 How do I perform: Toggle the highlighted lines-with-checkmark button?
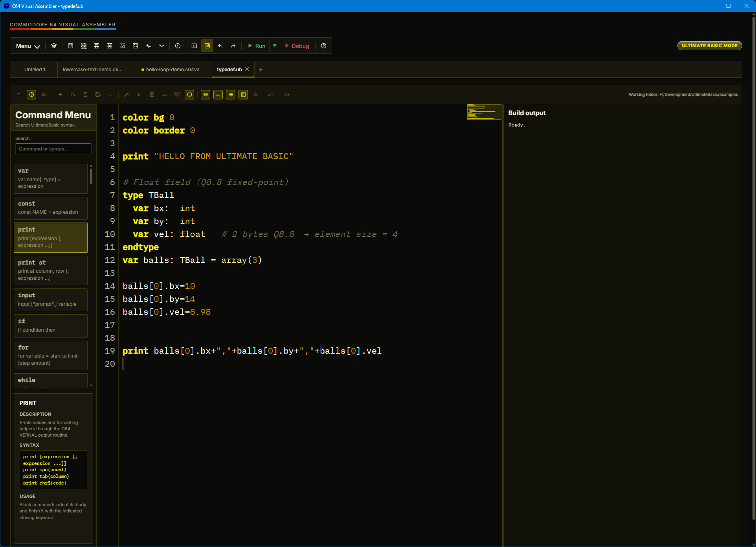click(x=218, y=95)
